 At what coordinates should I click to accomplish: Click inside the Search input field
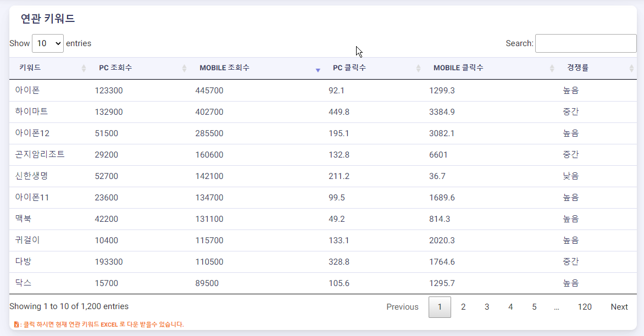586,43
